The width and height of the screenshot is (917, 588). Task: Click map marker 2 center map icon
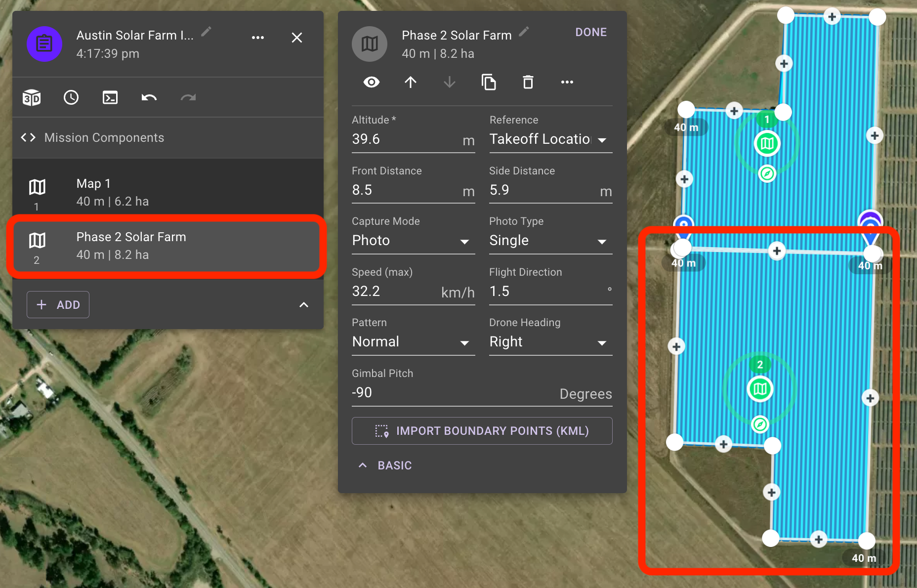tap(760, 389)
